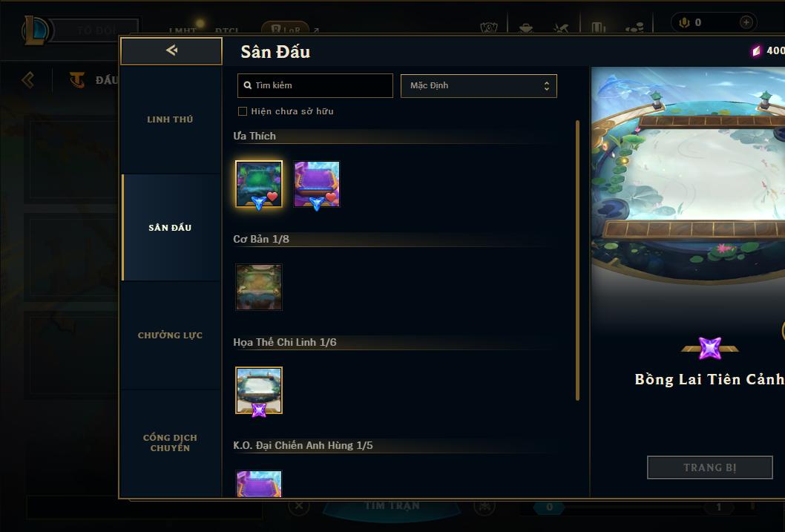Click the back arrow in Sân Đấu panel
This screenshot has width=785, height=532.
click(171, 50)
